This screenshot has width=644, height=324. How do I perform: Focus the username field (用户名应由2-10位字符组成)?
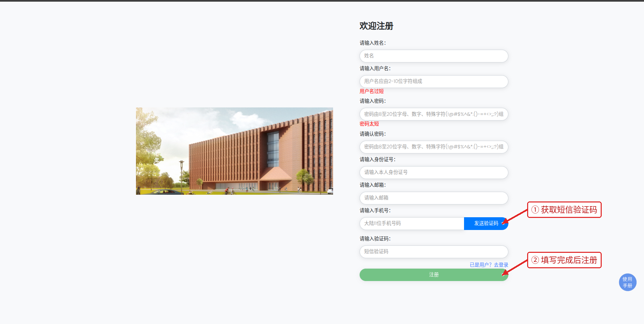pos(434,82)
